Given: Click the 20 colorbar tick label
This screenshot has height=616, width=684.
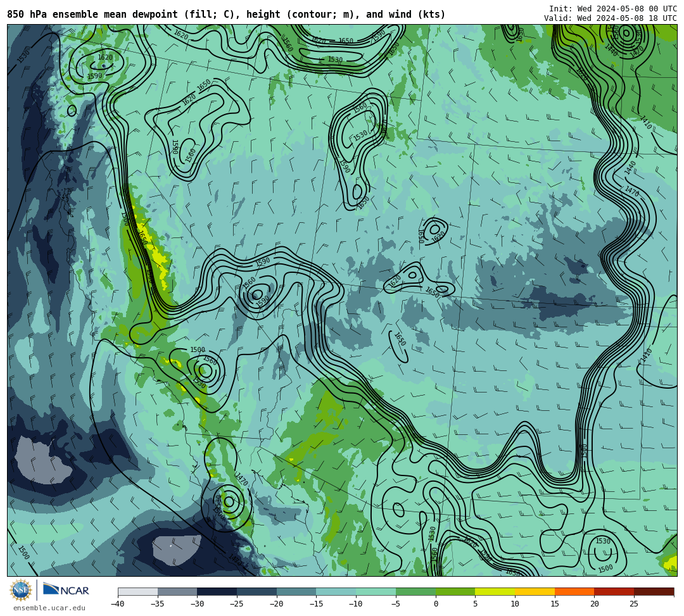Looking at the screenshot, I should coord(595,604).
